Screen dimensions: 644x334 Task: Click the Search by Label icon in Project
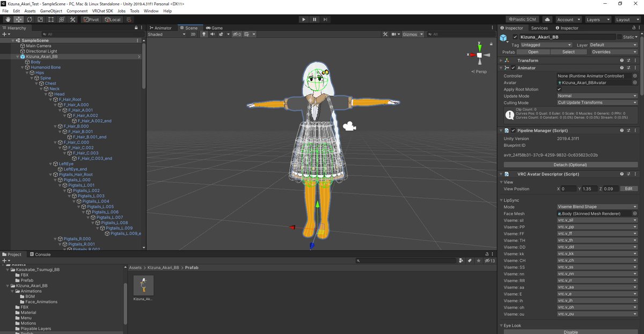pos(470,261)
